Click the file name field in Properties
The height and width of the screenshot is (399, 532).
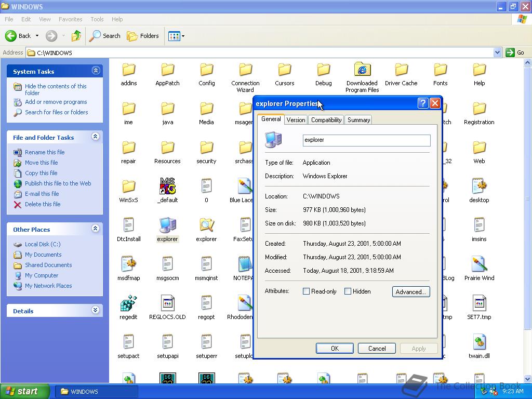tap(366, 140)
